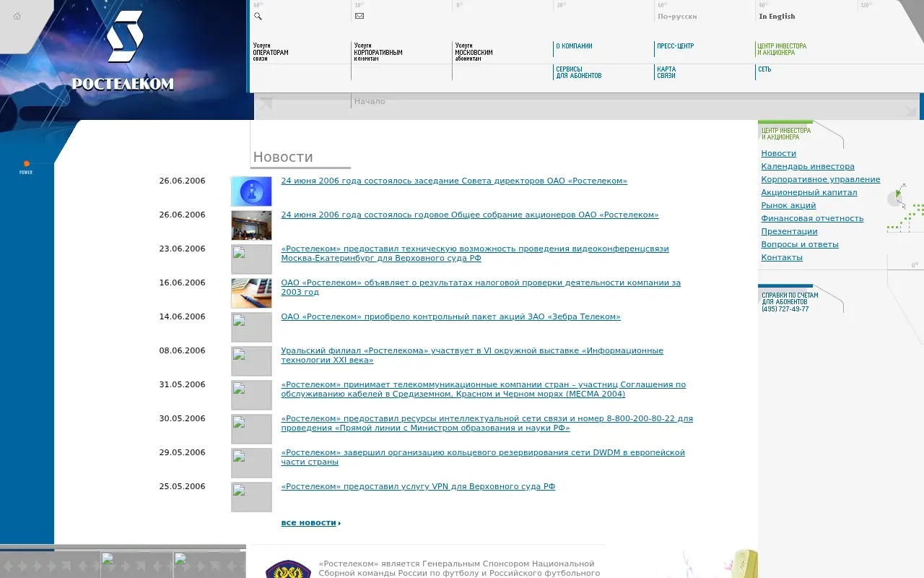Open Карта связи menu item
Image resolution: width=924 pixels, height=578 pixels.
click(666, 72)
